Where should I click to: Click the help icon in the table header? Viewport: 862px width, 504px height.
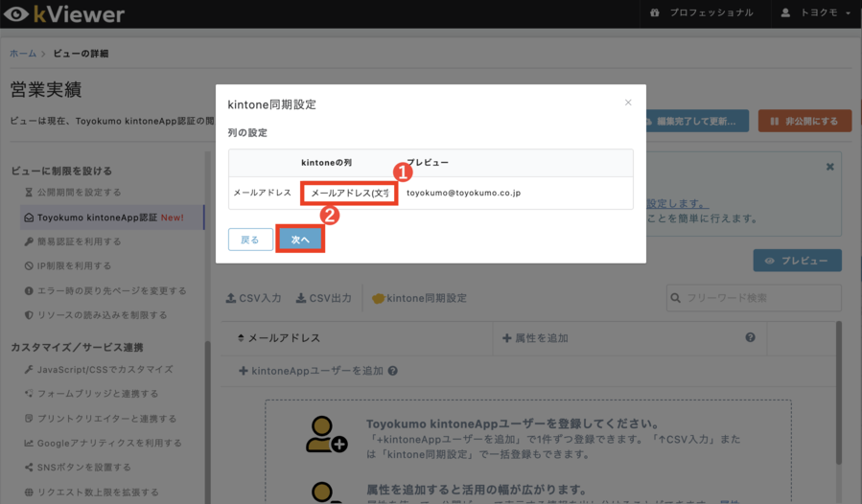pyautogui.click(x=750, y=337)
